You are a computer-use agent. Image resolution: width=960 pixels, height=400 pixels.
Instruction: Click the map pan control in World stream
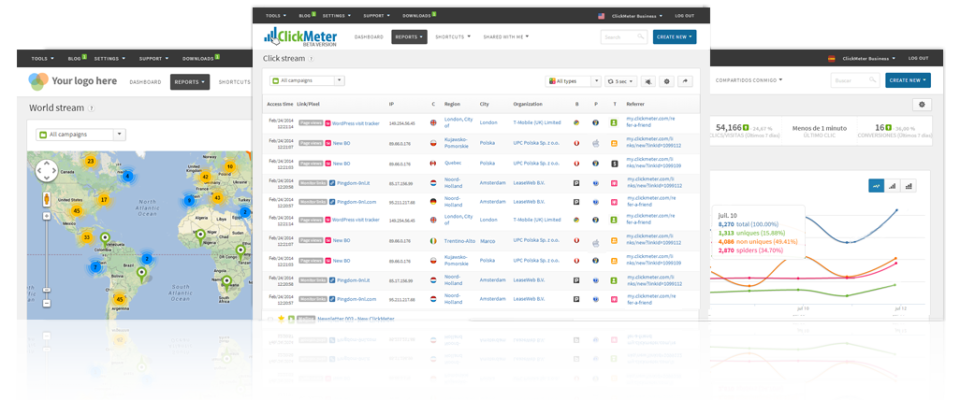tap(47, 170)
